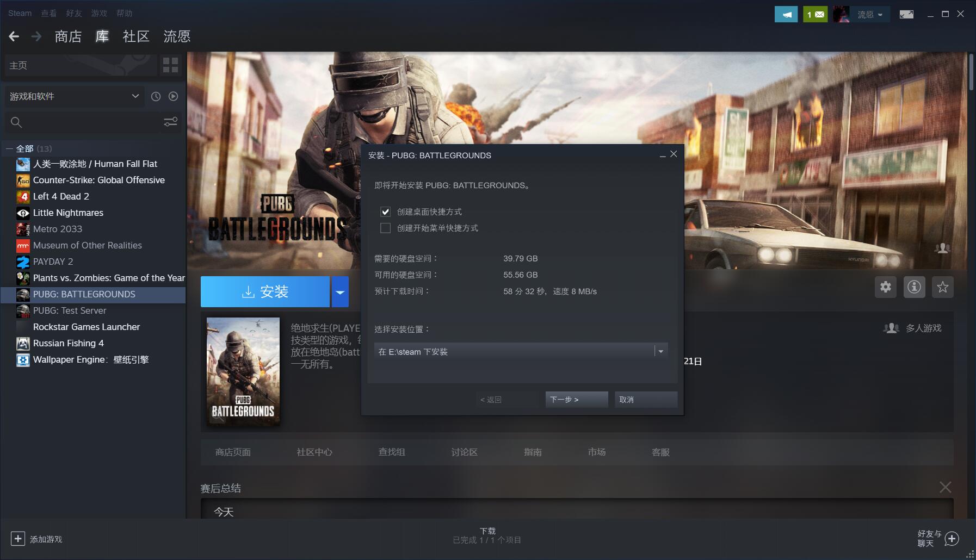Click the blue 安装 (Install) button
Viewport: 976px width, 560px height.
click(265, 292)
